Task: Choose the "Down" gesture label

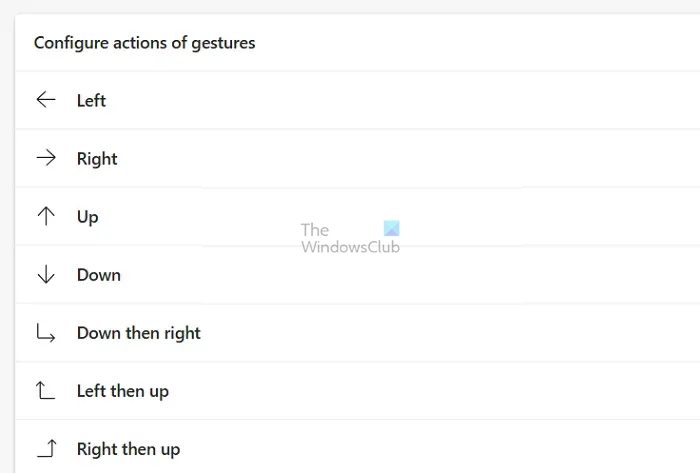Action: (99, 274)
